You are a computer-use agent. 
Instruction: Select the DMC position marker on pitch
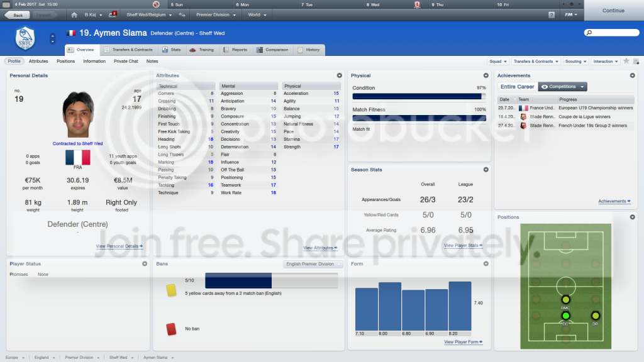click(565, 300)
